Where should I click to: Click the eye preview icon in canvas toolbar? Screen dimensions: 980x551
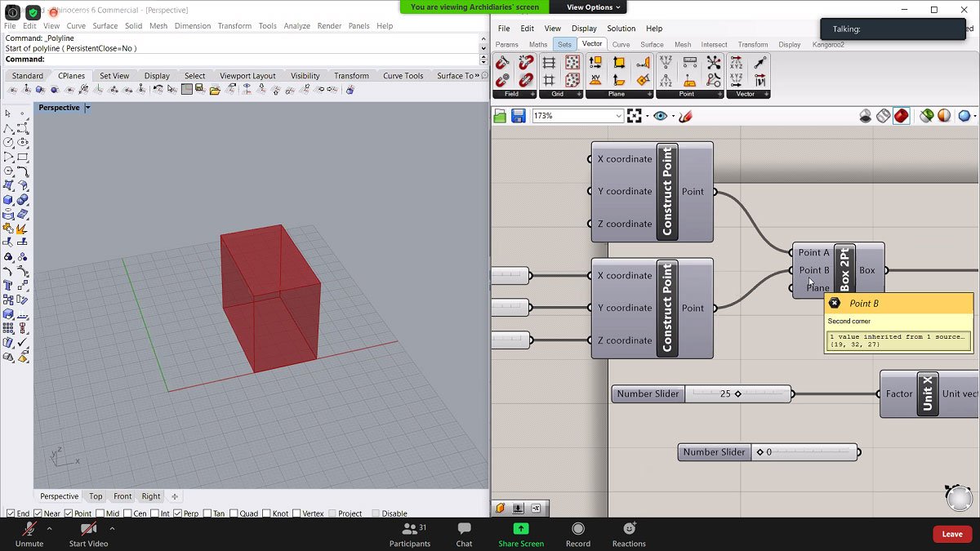click(x=660, y=117)
